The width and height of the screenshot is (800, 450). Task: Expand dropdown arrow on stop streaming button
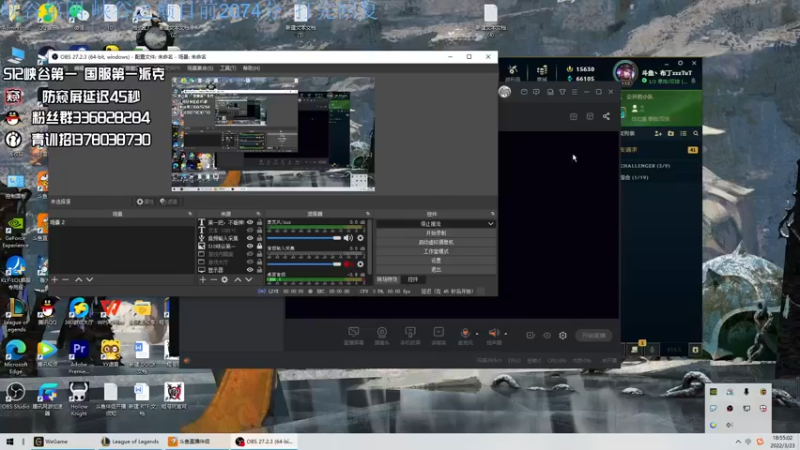490,223
